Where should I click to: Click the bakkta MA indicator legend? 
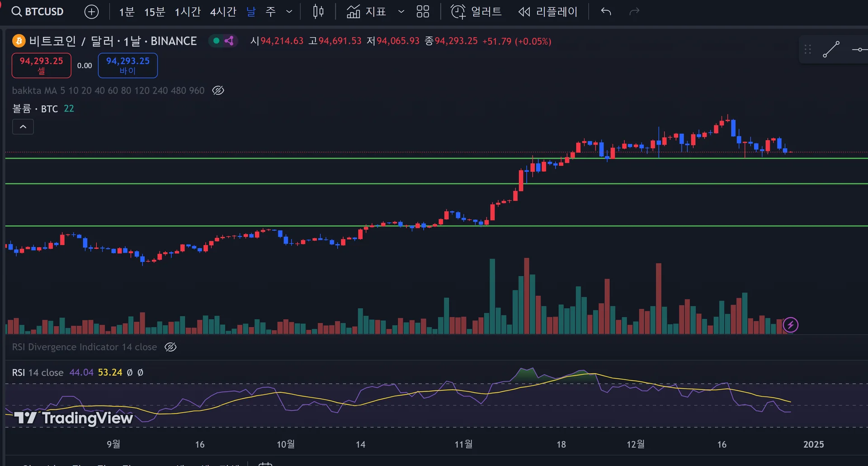108,90
